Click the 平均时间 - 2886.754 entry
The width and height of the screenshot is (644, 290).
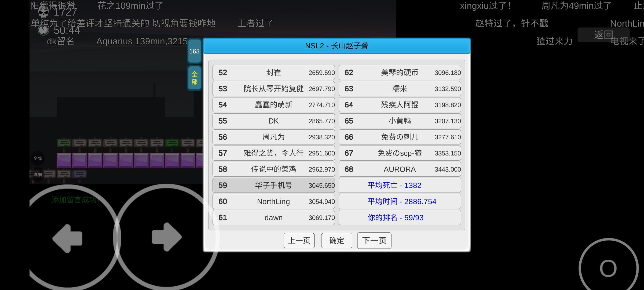click(400, 201)
